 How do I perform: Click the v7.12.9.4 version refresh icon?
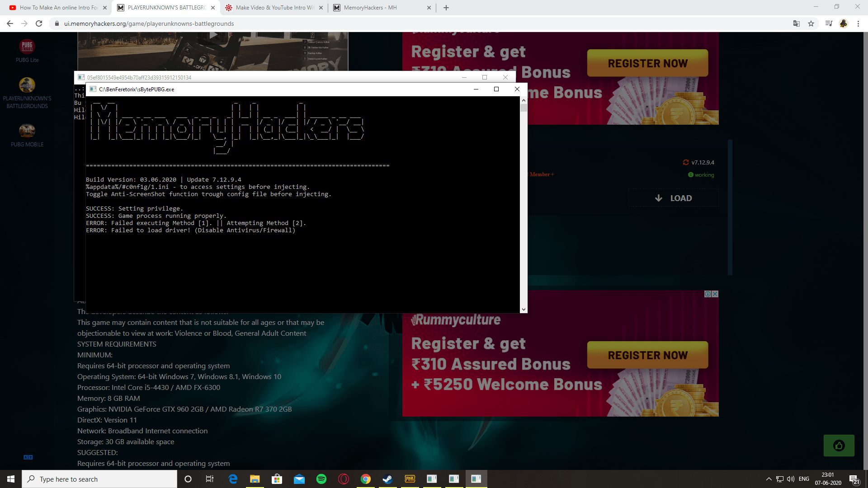click(686, 162)
